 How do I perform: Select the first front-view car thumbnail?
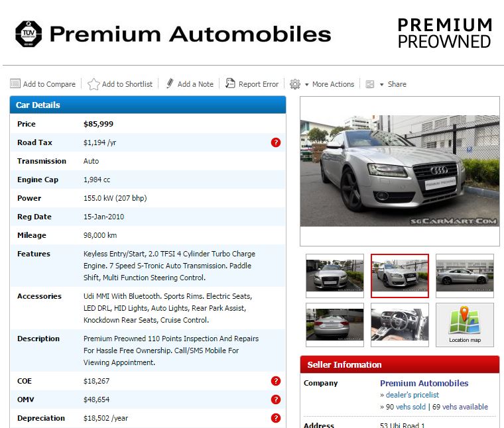click(335, 276)
